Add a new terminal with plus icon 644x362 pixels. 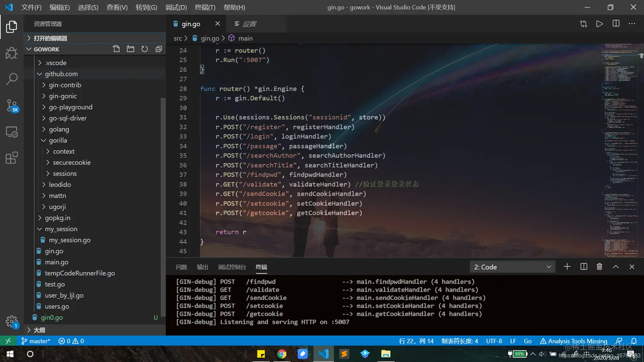[567, 267]
